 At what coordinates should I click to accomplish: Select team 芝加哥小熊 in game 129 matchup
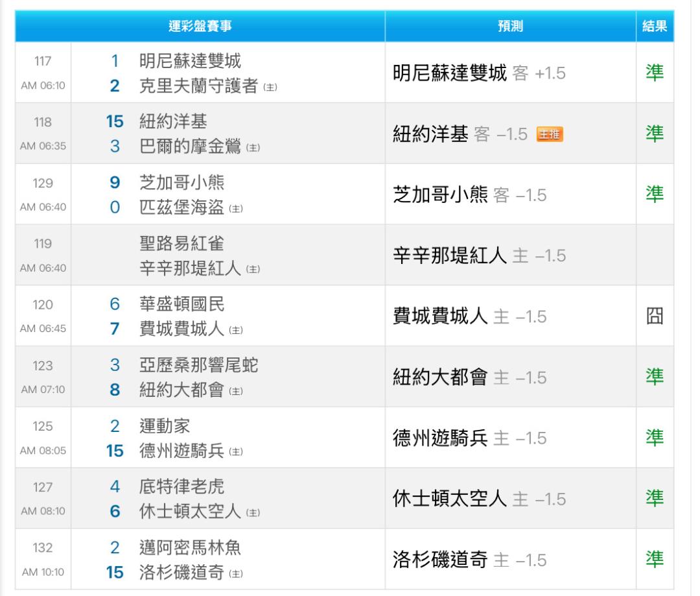181,182
